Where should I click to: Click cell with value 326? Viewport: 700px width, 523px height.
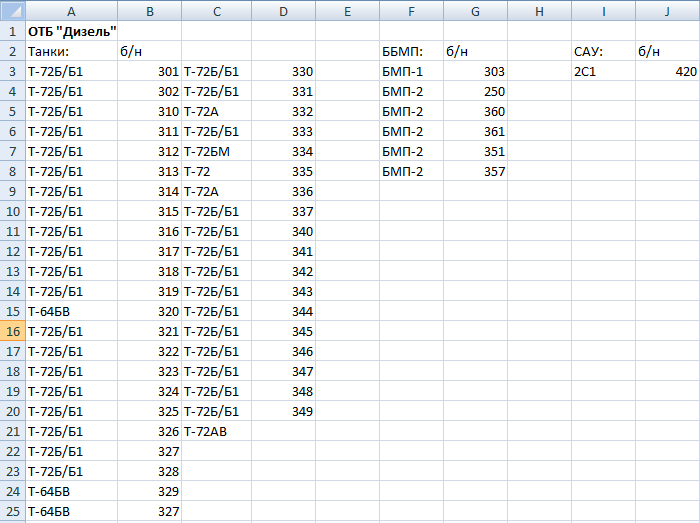[x=150, y=431]
